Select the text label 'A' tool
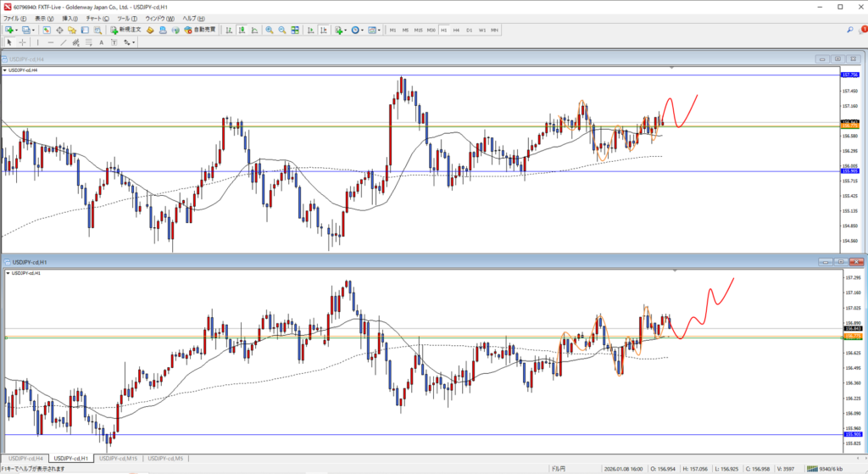The width and height of the screenshot is (868, 474). click(101, 42)
